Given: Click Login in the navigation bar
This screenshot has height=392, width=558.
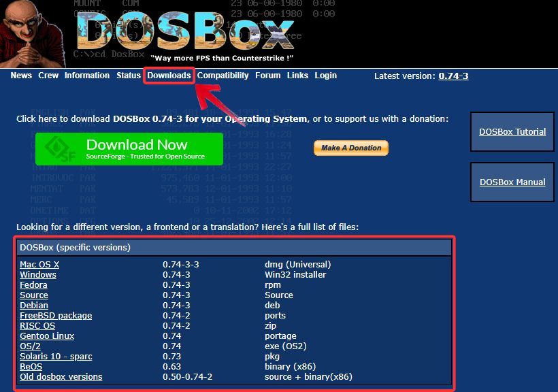Looking at the screenshot, I should (326, 76).
